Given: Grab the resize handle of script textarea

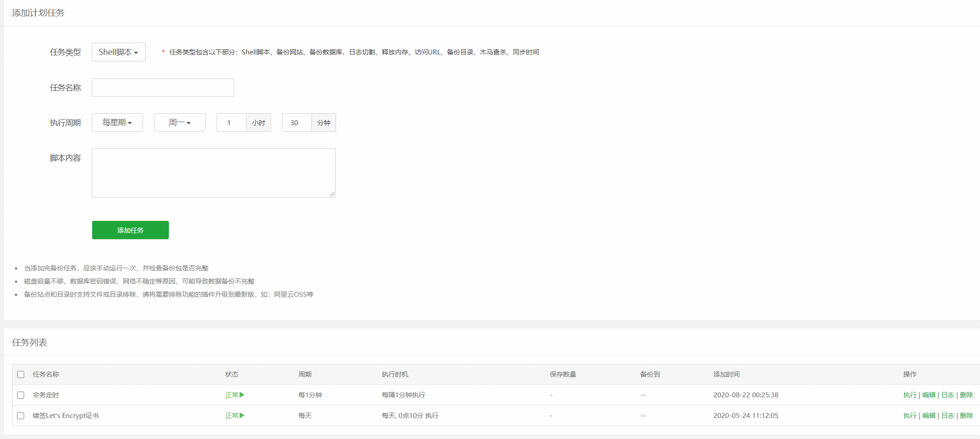Looking at the screenshot, I should 332,194.
